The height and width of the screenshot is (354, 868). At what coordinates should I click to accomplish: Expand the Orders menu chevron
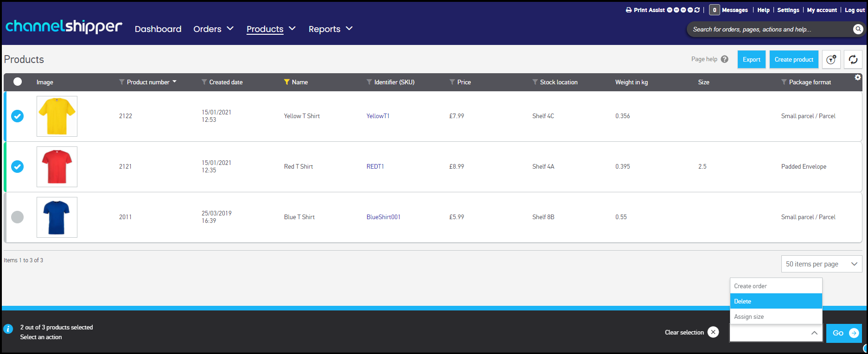pyautogui.click(x=230, y=29)
